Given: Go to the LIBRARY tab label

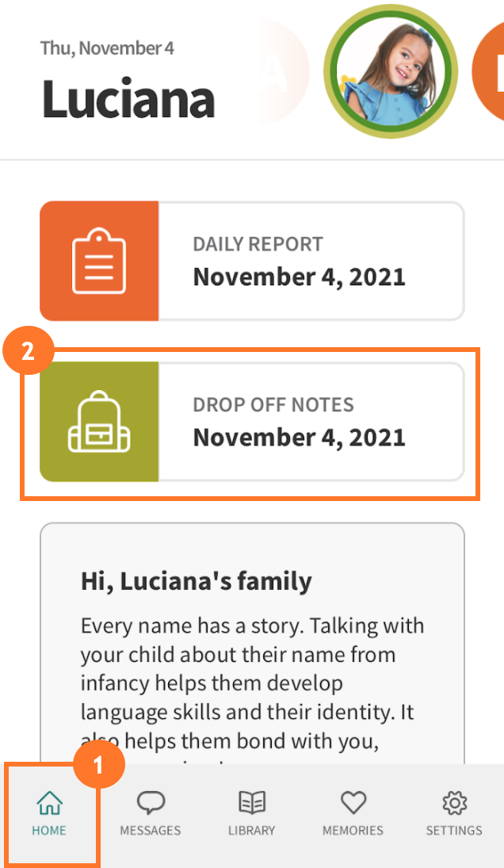Looking at the screenshot, I should click(251, 831).
